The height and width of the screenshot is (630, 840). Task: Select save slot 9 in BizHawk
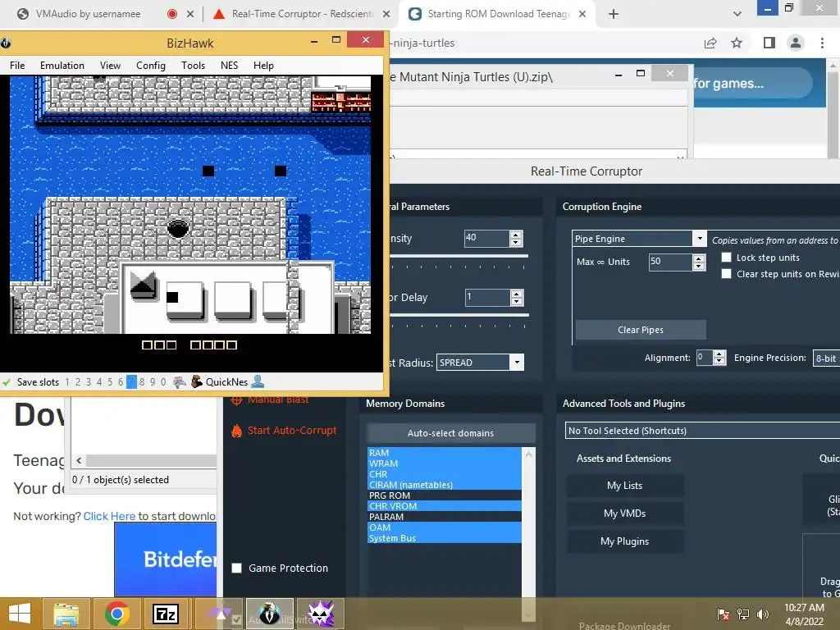[x=153, y=382]
